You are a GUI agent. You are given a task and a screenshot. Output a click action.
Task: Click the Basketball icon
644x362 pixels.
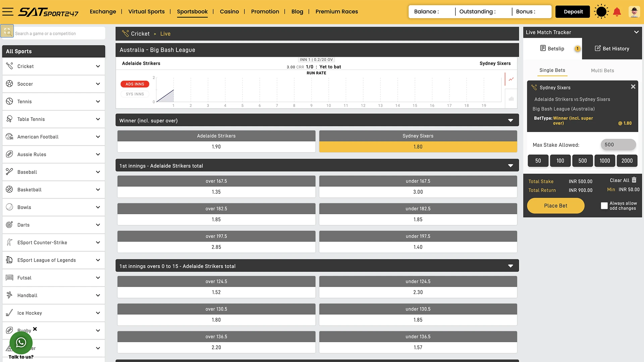pos(9,189)
